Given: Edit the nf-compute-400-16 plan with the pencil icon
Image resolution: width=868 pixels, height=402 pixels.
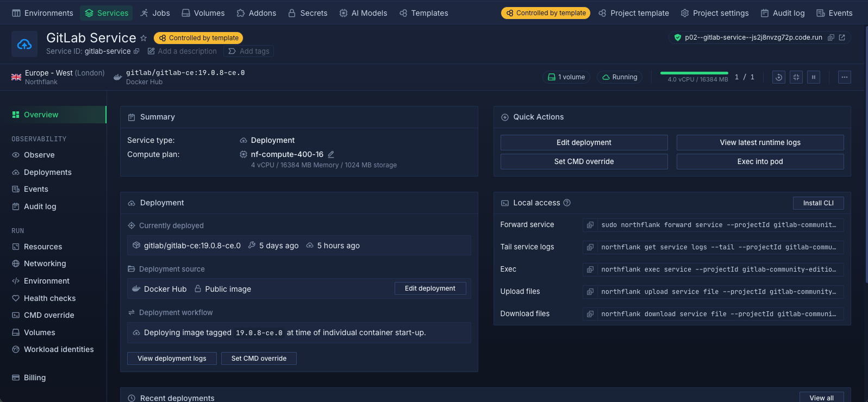Looking at the screenshot, I should (331, 154).
